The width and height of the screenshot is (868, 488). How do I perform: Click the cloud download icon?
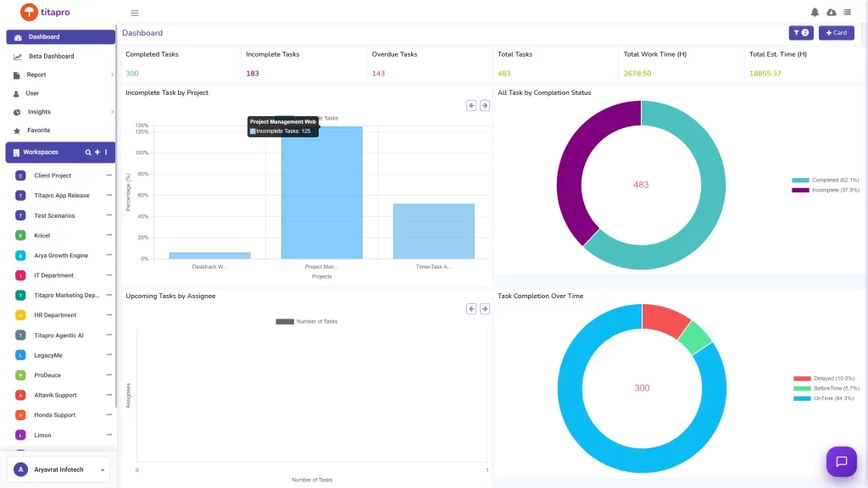point(832,12)
